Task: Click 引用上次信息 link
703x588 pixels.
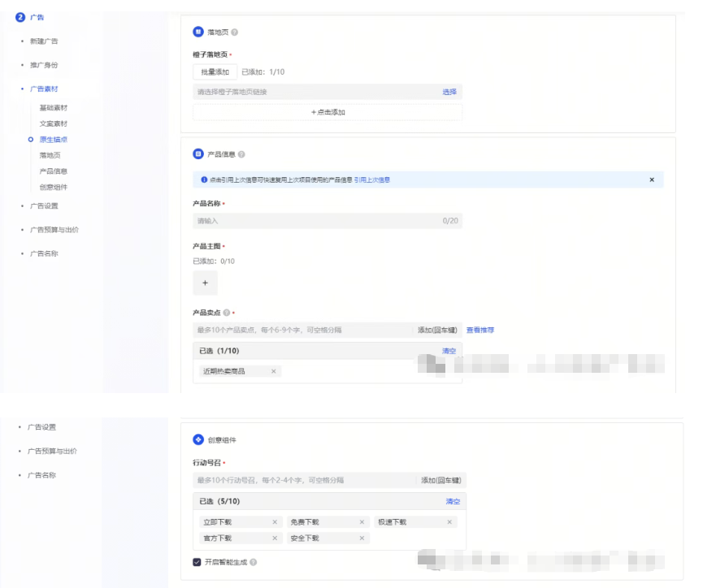Action: (372, 179)
